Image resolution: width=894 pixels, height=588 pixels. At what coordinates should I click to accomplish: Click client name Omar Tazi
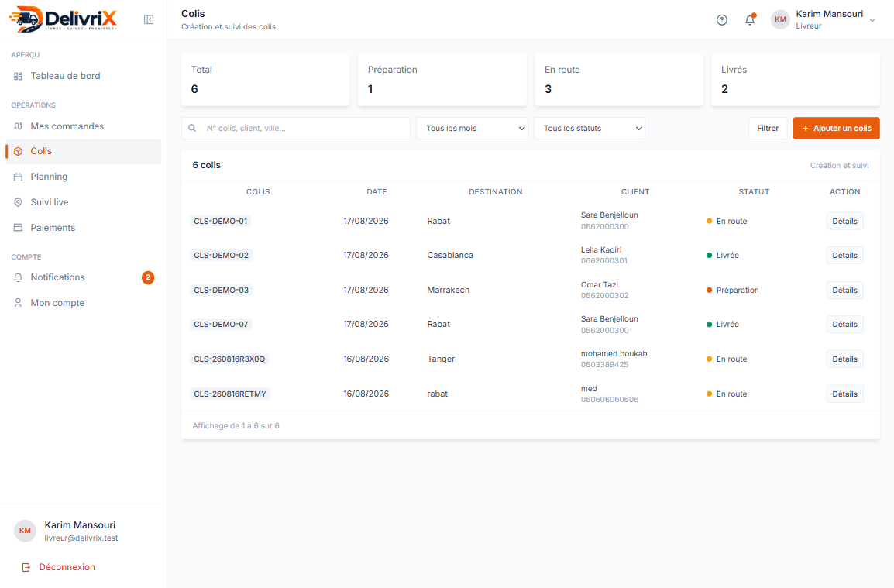point(600,284)
